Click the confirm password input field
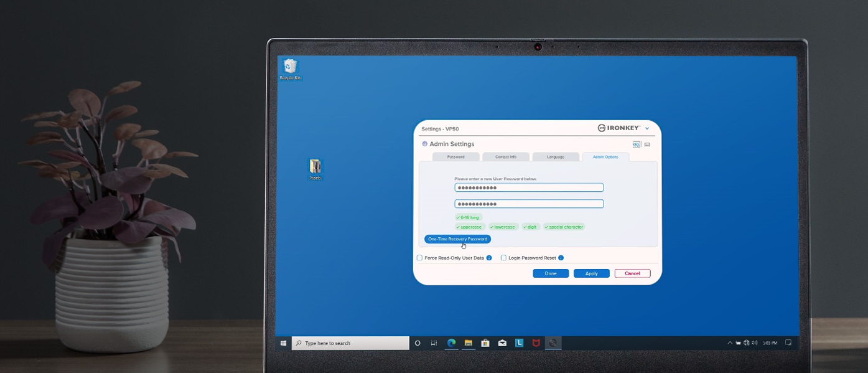The image size is (868, 373). [529, 204]
